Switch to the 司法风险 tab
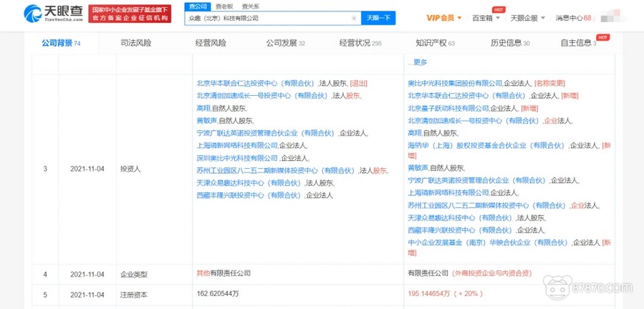This screenshot has width=644, height=309. pos(135,43)
